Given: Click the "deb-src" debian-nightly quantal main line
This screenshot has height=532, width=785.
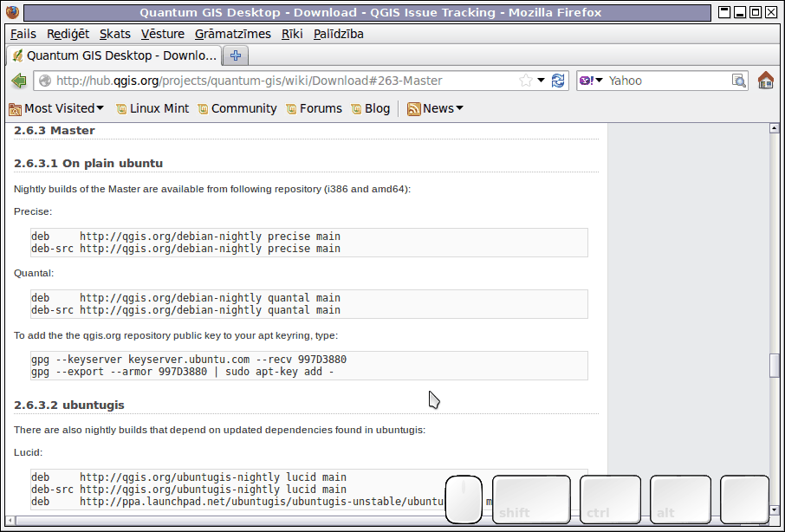Looking at the screenshot, I should tap(185, 310).
